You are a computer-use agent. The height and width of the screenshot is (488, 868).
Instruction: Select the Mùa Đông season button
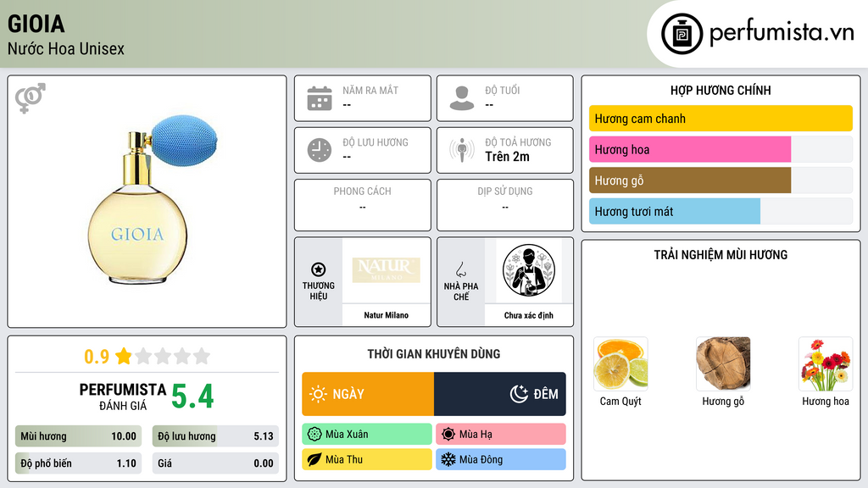tap(501, 459)
